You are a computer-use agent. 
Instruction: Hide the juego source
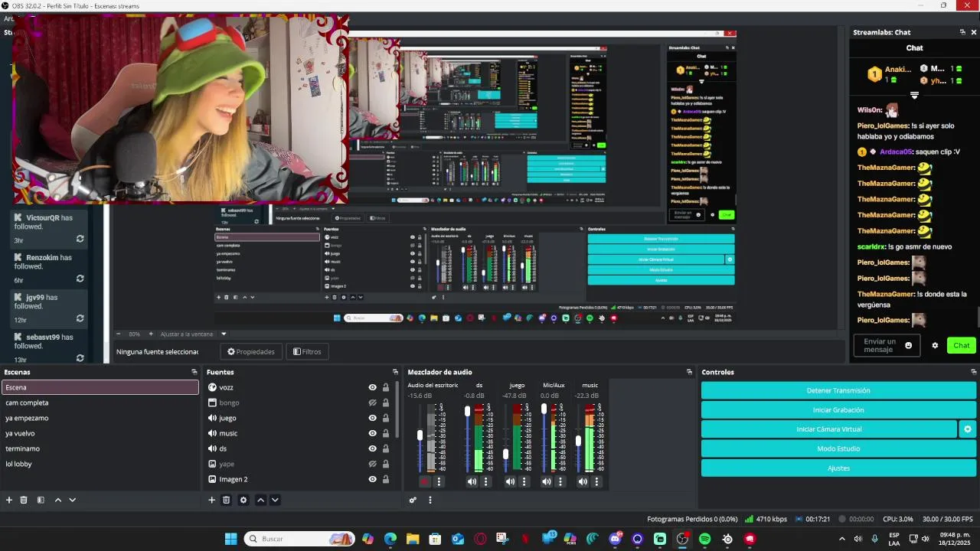pos(372,418)
